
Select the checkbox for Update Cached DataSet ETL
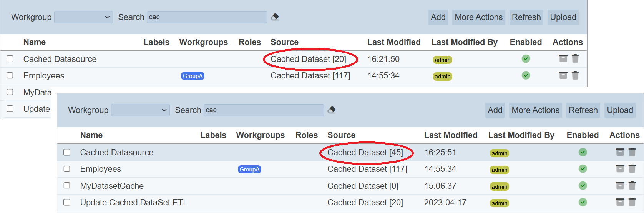(67, 202)
